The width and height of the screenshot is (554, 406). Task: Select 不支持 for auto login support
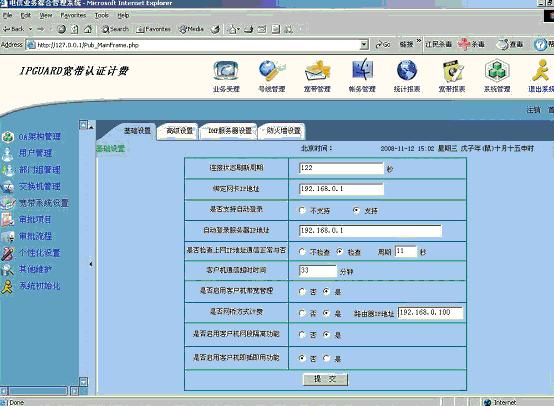point(302,211)
